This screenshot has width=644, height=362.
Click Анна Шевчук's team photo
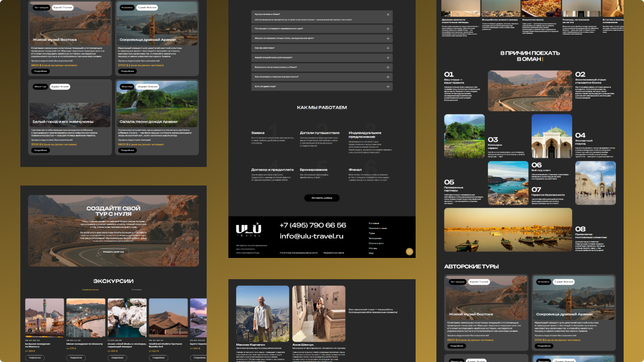pyautogui.click(x=319, y=314)
